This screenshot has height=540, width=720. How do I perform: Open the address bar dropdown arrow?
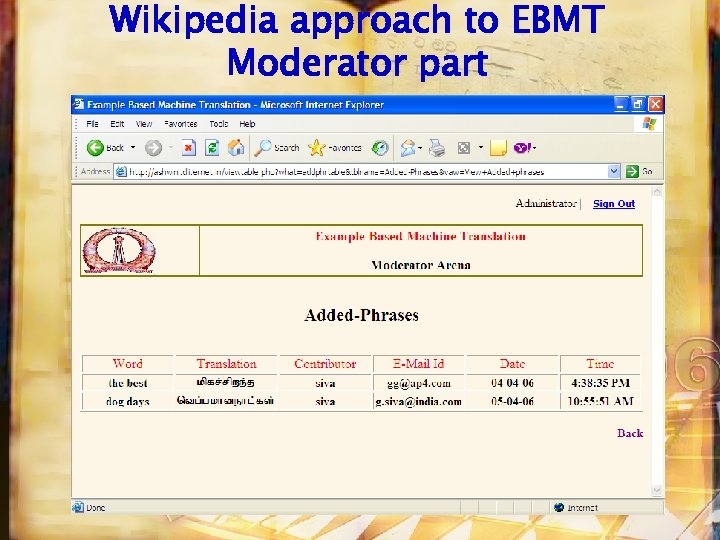tap(614, 172)
